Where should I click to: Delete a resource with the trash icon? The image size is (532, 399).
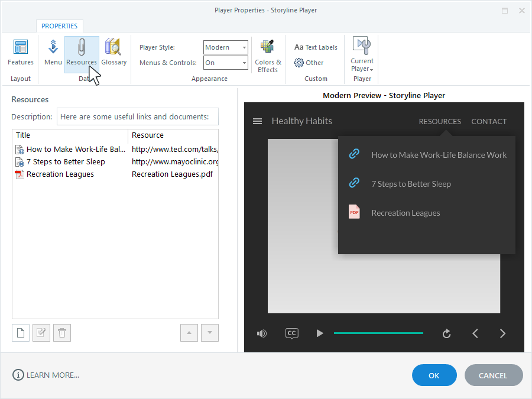[x=61, y=332]
